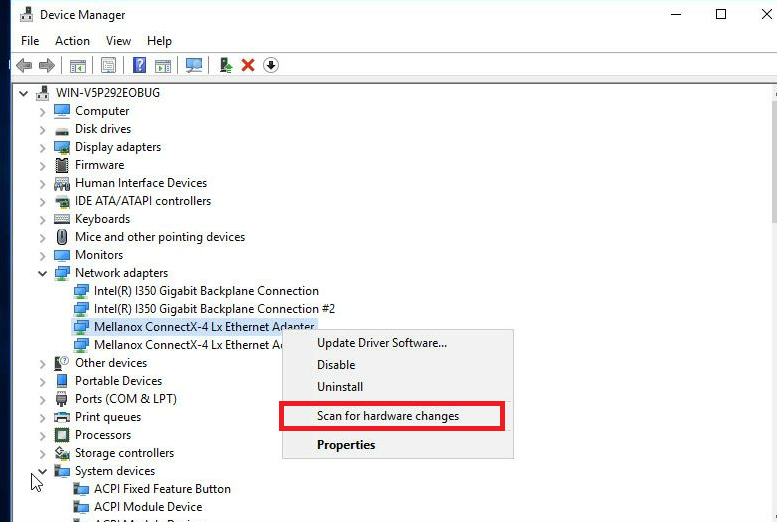The image size is (777, 522).
Task: Open the Help menu
Action: click(159, 41)
